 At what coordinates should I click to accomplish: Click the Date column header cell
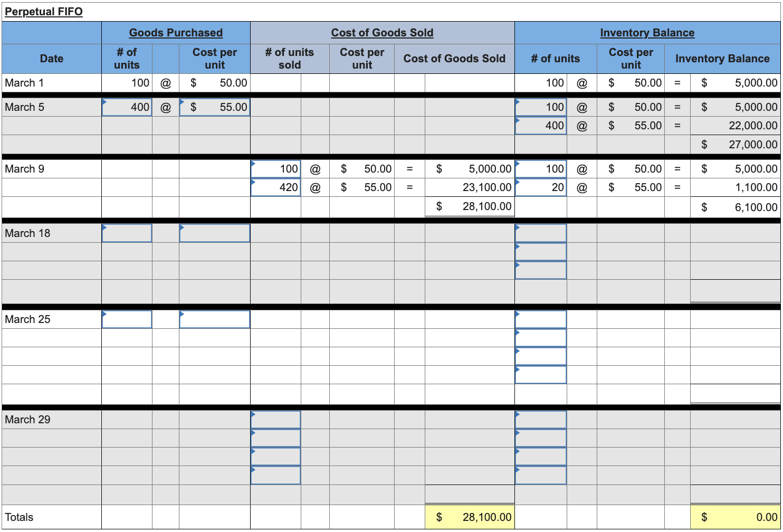51,59
